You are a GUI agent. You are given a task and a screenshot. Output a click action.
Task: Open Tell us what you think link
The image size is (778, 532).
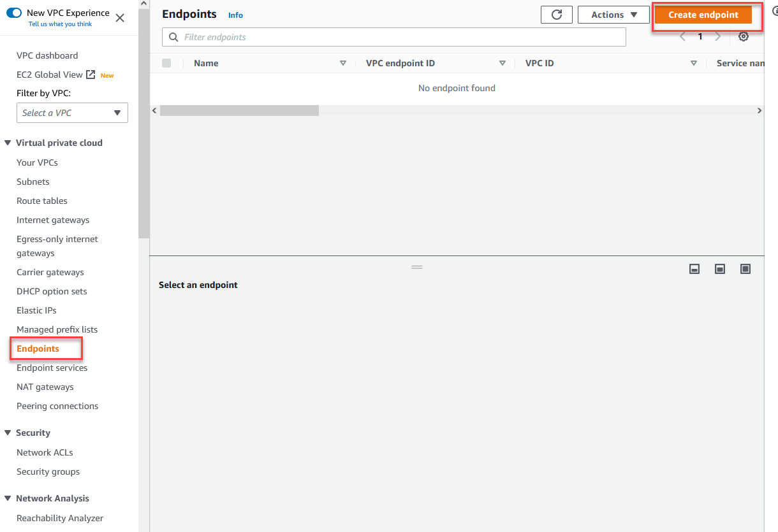coord(60,24)
